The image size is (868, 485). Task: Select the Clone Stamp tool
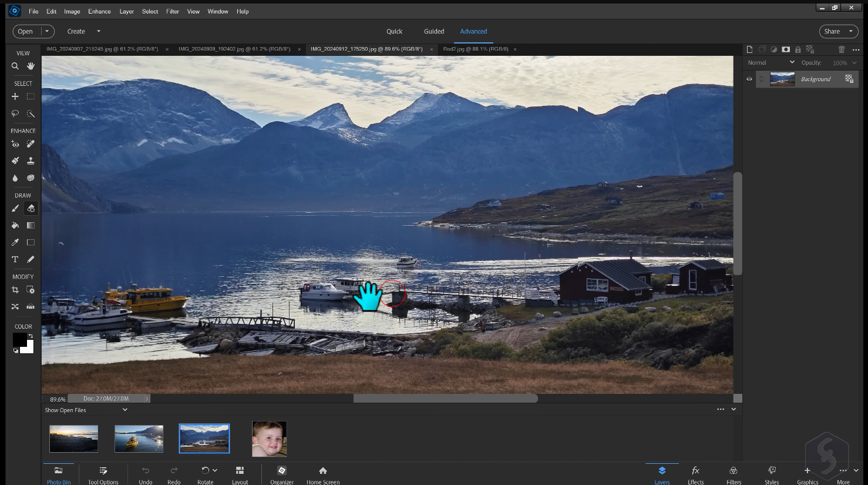pyautogui.click(x=31, y=160)
